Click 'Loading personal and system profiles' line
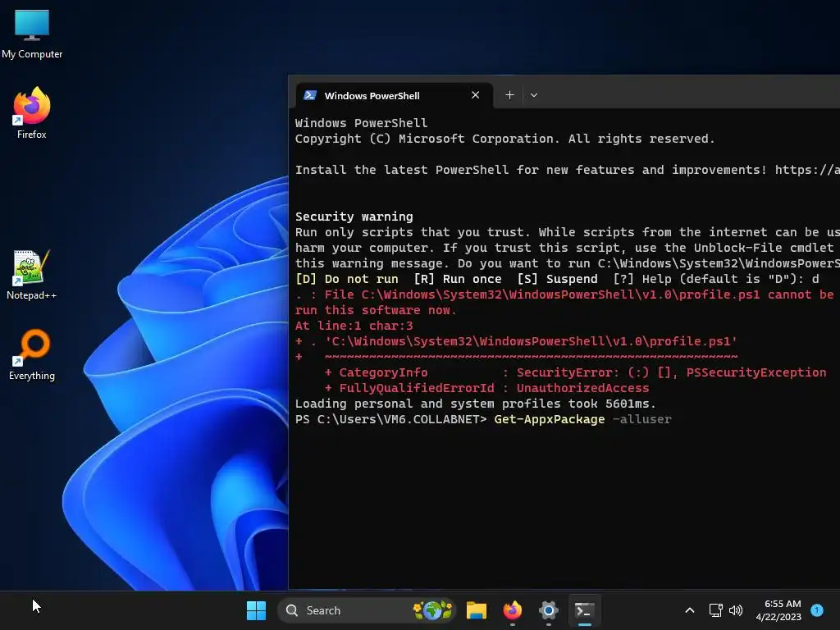 [476, 404]
